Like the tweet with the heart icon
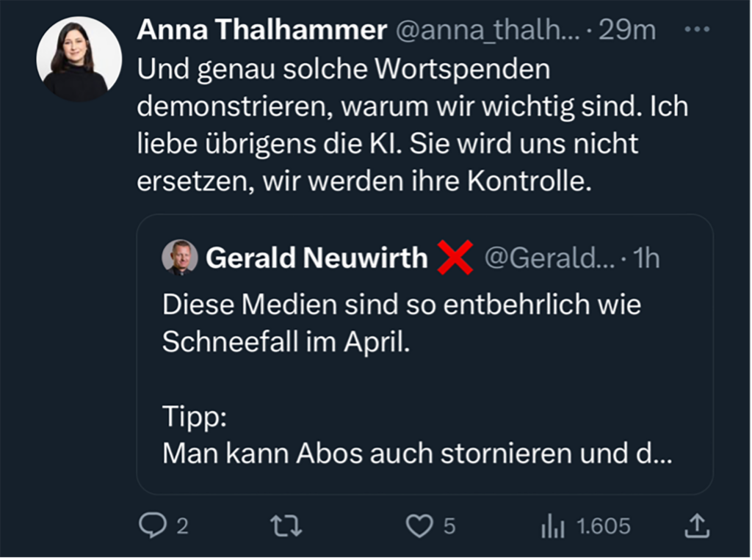The height and width of the screenshot is (560, 752). tap(419, 526)
